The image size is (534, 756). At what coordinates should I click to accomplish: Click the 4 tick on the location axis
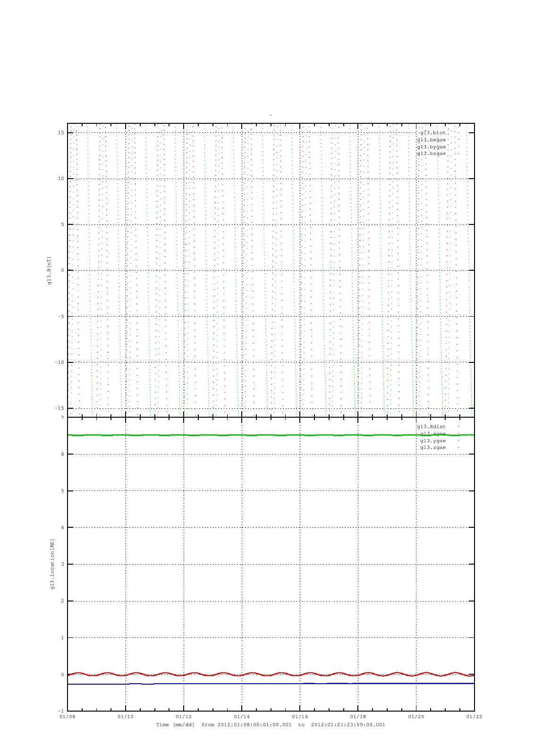click(x=62, y=528)
